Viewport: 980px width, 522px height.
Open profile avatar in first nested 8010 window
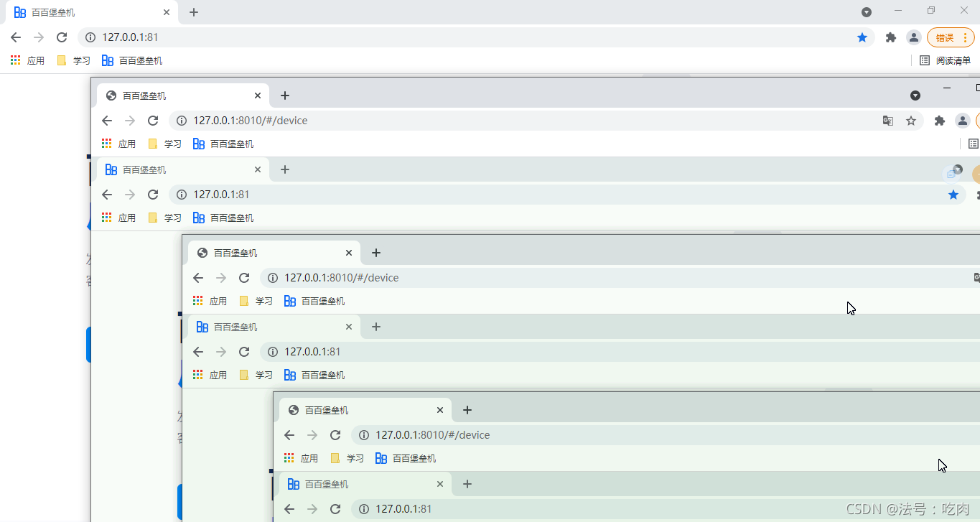(x=963, y=121)
